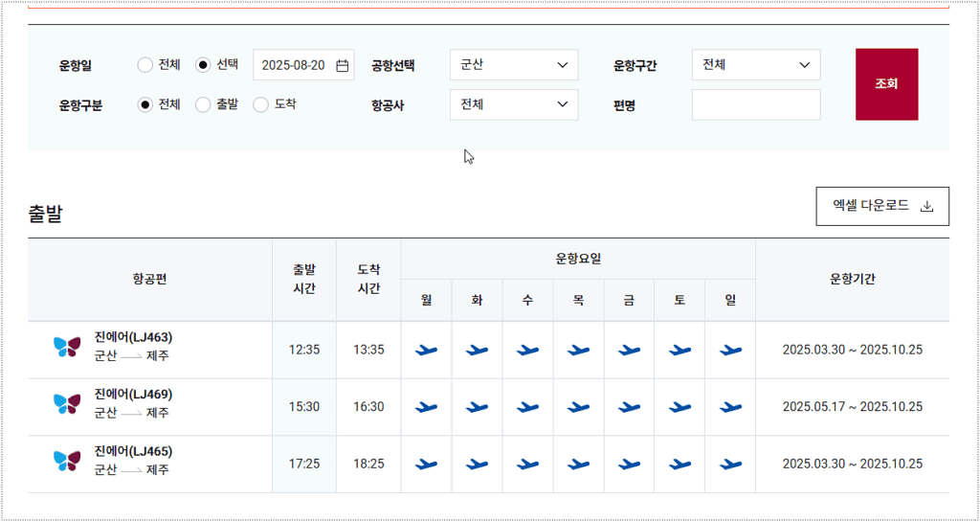The image size is (980, 522).
Task: Click period 2025.05.17 ~ 2025.10.25
Action: tap(853, 407)
